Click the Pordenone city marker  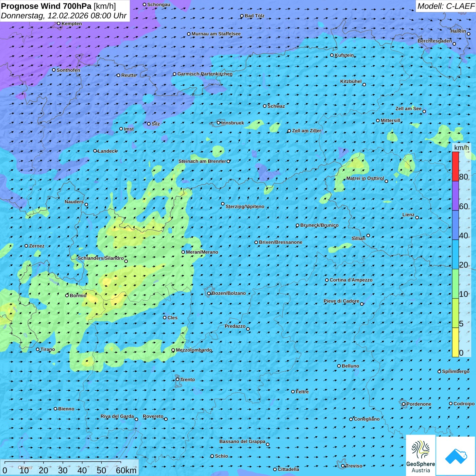pos(404,404)
